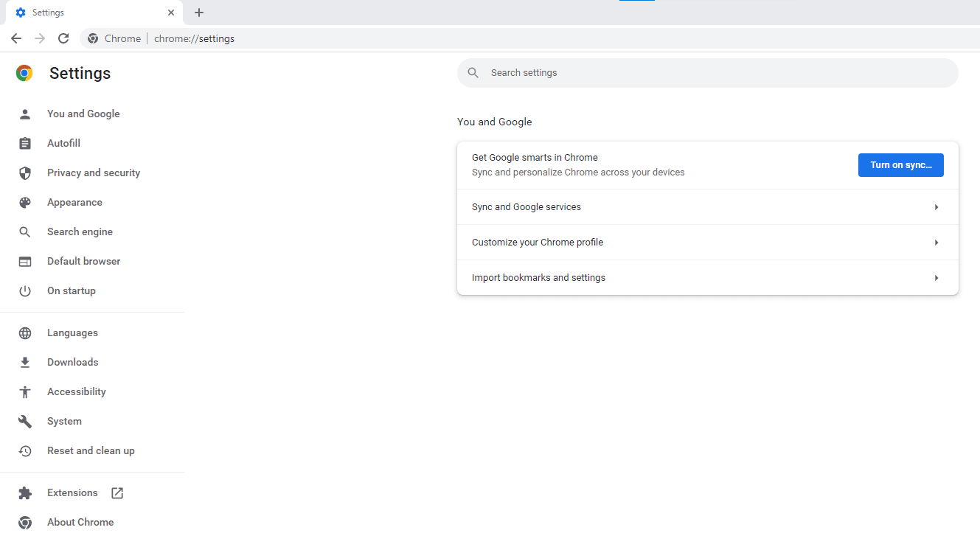Expand Customize your Chrome profile arrow

pyautogui.click(x=936, y=243)
